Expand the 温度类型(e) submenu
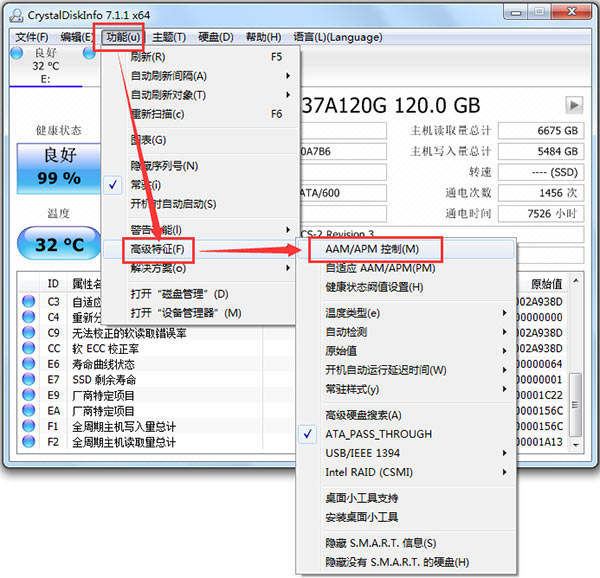This screenshot has width=600, height=578. (406, 313)
